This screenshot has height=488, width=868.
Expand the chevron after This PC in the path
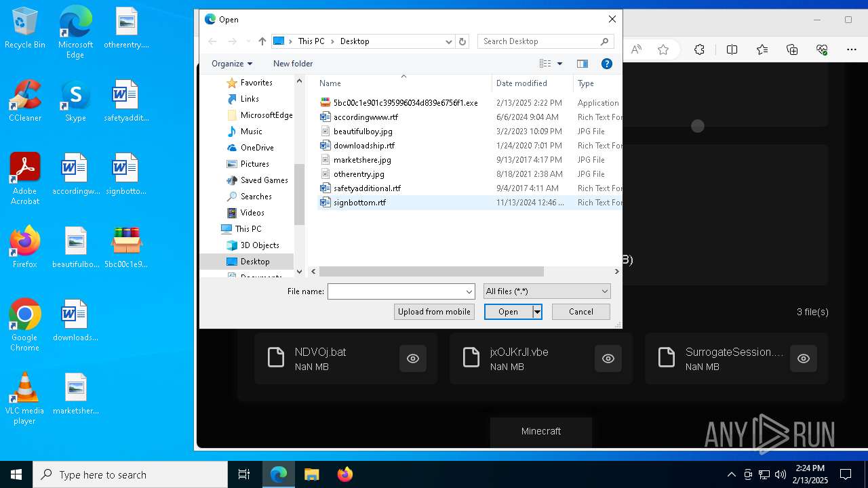coord(333,41)
